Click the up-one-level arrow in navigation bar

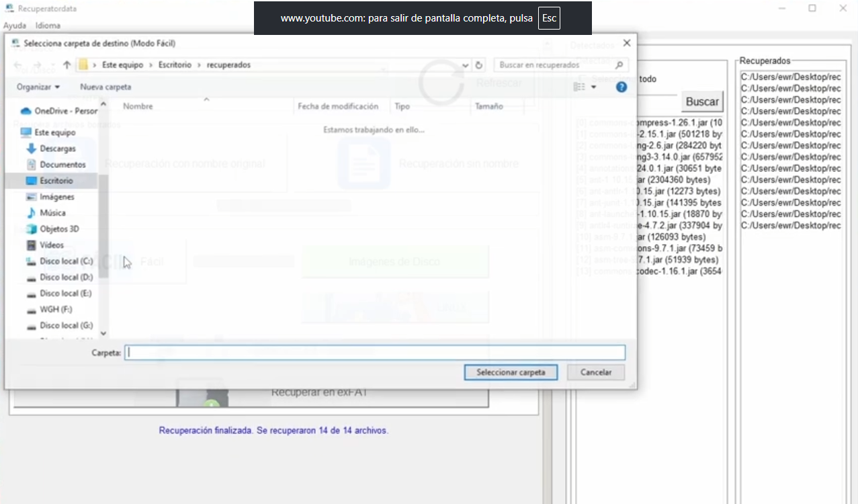point(67,65)
